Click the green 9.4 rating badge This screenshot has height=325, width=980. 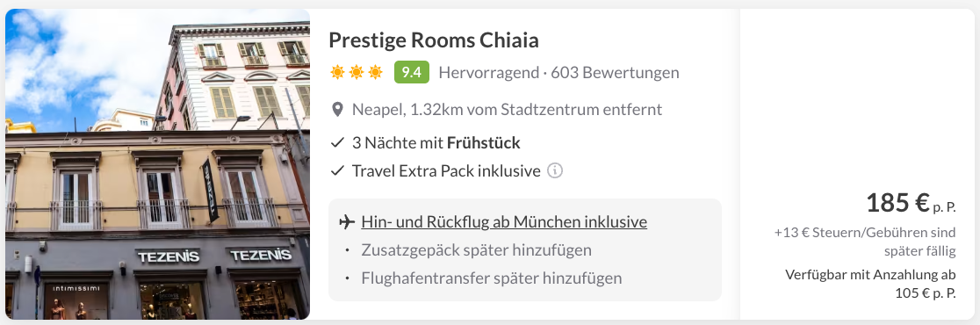(411, 73)
